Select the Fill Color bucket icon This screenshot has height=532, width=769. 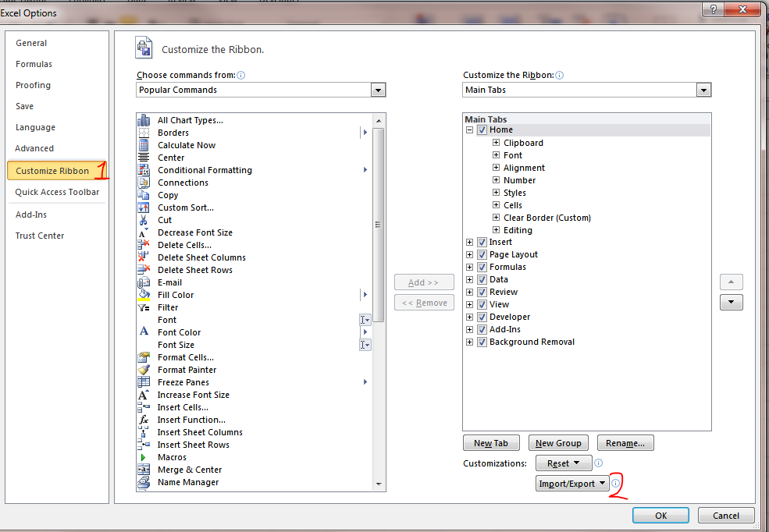click(x=144, y=295)
